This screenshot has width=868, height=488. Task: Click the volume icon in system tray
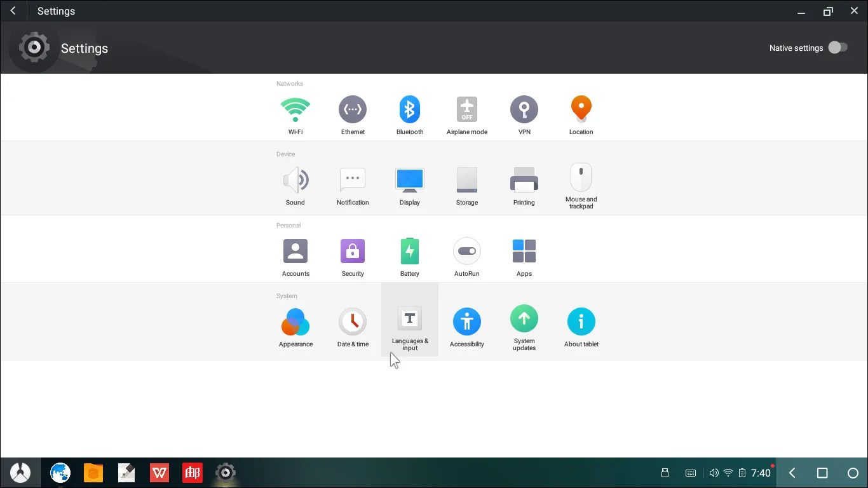(x=714, y=473)
